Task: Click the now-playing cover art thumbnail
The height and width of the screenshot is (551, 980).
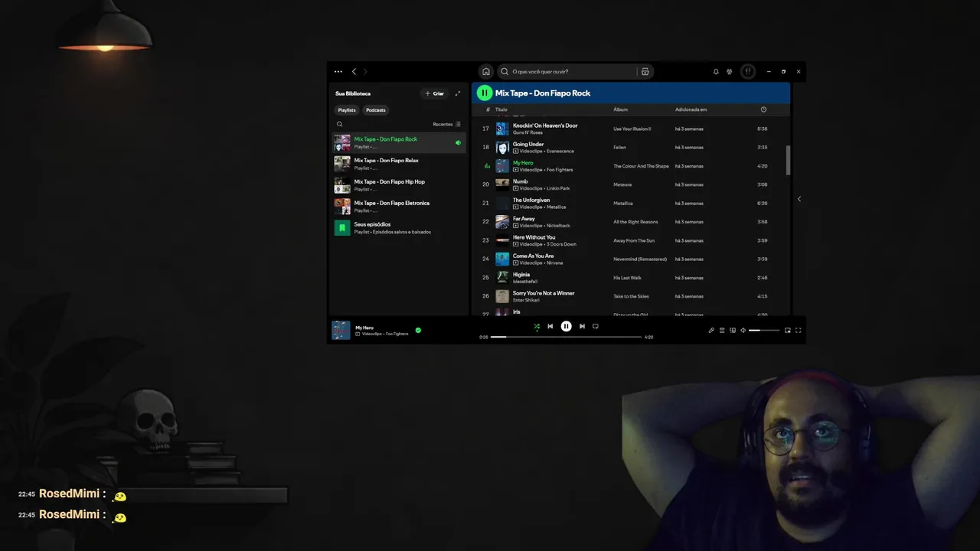Action: tap(341, 330)
